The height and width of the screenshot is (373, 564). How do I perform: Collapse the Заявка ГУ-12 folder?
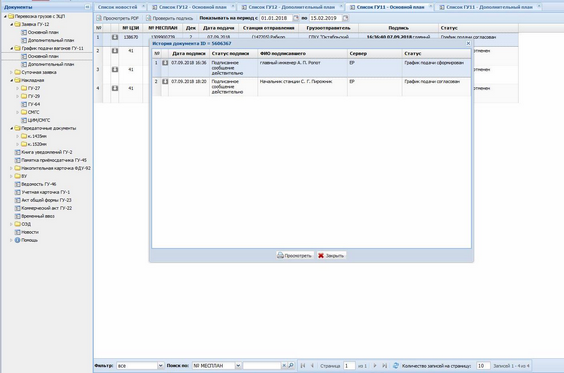(x=12, y=24)
